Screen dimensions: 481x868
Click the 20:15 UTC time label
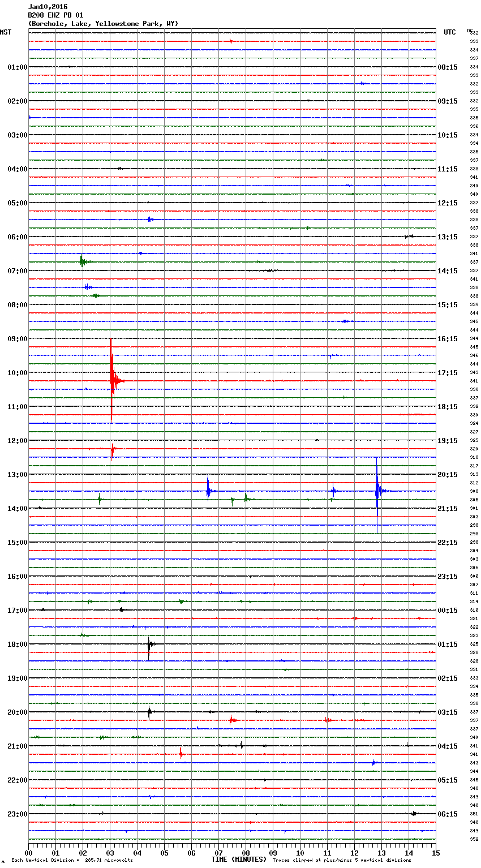coord(448,475)
